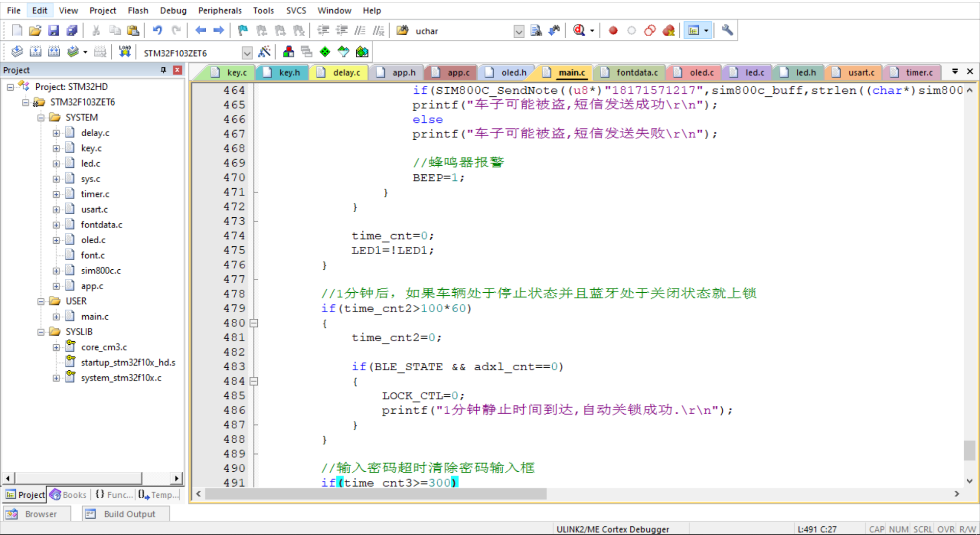Image resolution: width=980 pixels, height=535 pixels.
Task: Undo the last edit with the Undo arrow
Action: [157, 31]
